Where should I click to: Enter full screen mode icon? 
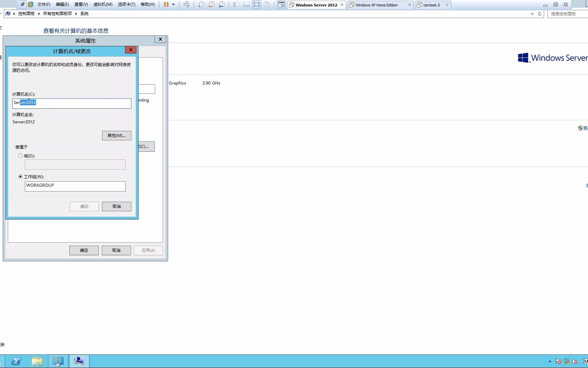click(257, 4)
